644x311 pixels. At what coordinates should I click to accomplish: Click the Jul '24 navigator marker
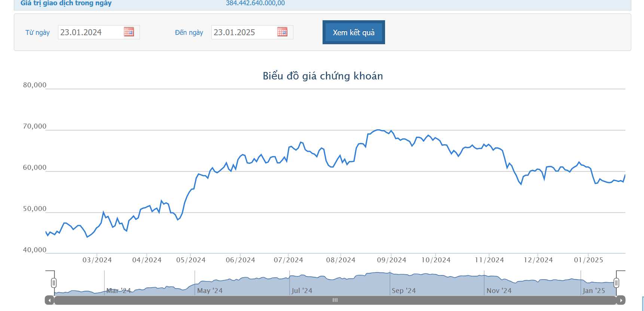[302, 291]
